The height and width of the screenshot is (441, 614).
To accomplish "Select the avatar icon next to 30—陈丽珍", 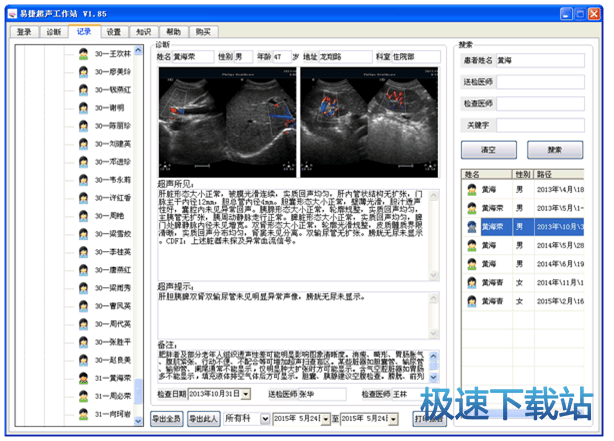I will (x=83, y=126).
